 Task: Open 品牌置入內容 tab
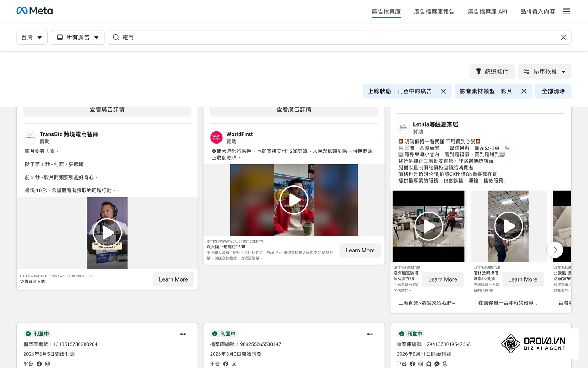tap(538, 11)
